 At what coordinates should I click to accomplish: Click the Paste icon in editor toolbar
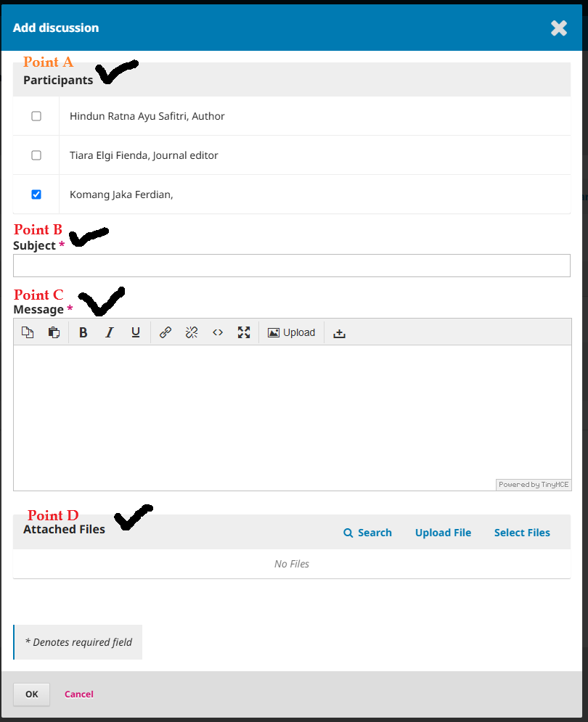54,332
